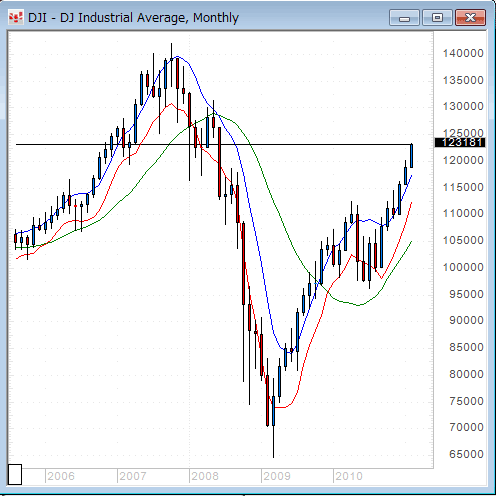Minimize the DJI chart window

click(404, 18)
